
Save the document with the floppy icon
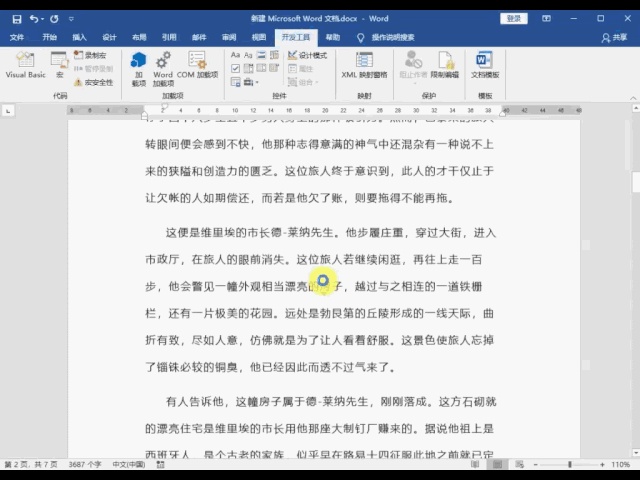[17, 19]
